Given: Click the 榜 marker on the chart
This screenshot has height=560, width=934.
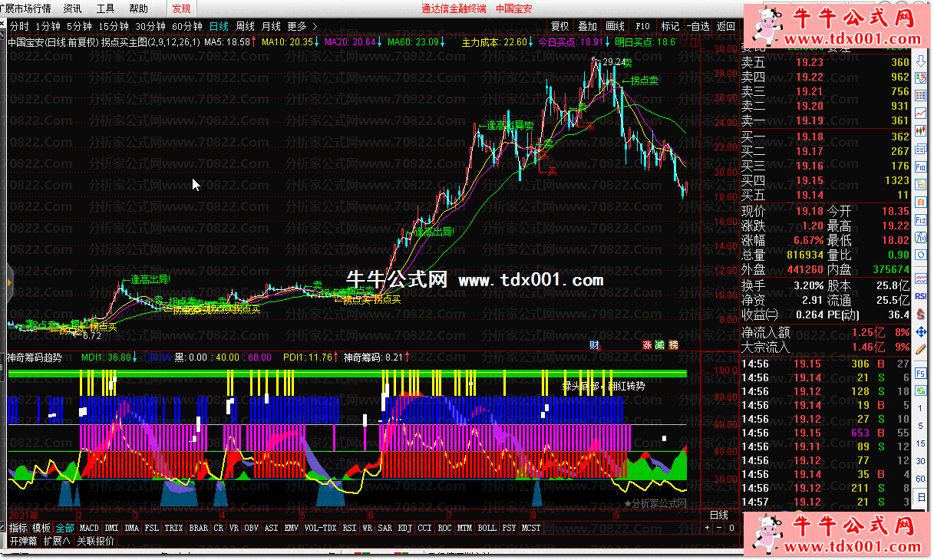Looking at the screenshot, I should pyautogui.click(x=674, y=345).
